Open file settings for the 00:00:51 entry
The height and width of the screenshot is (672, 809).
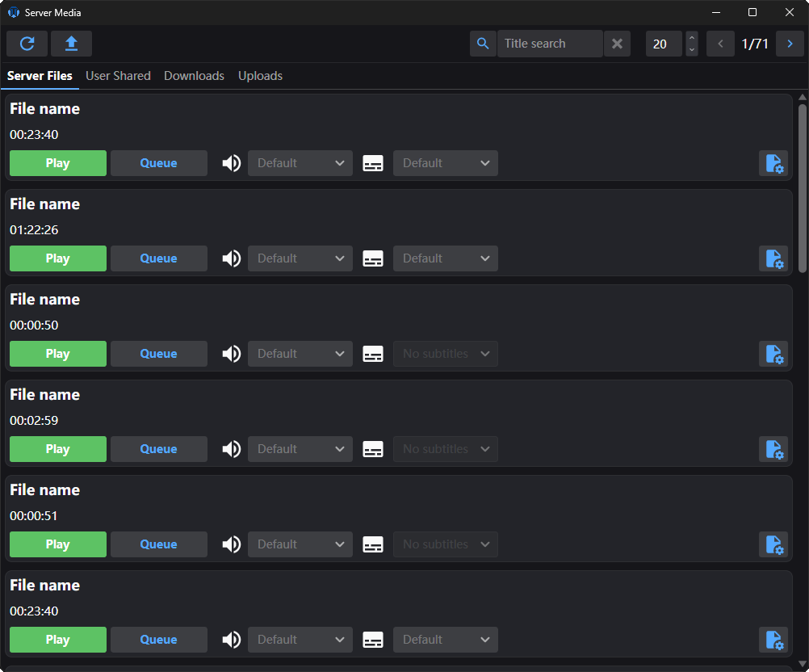click(773, 544)
